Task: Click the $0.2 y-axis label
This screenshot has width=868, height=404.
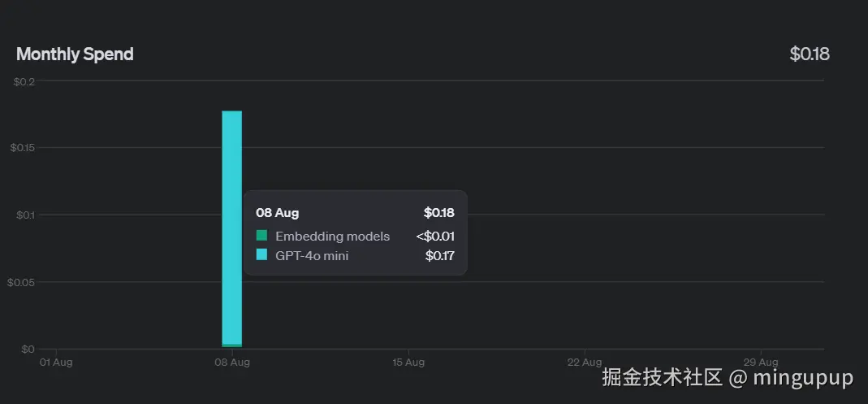Action: click(24, 81)
